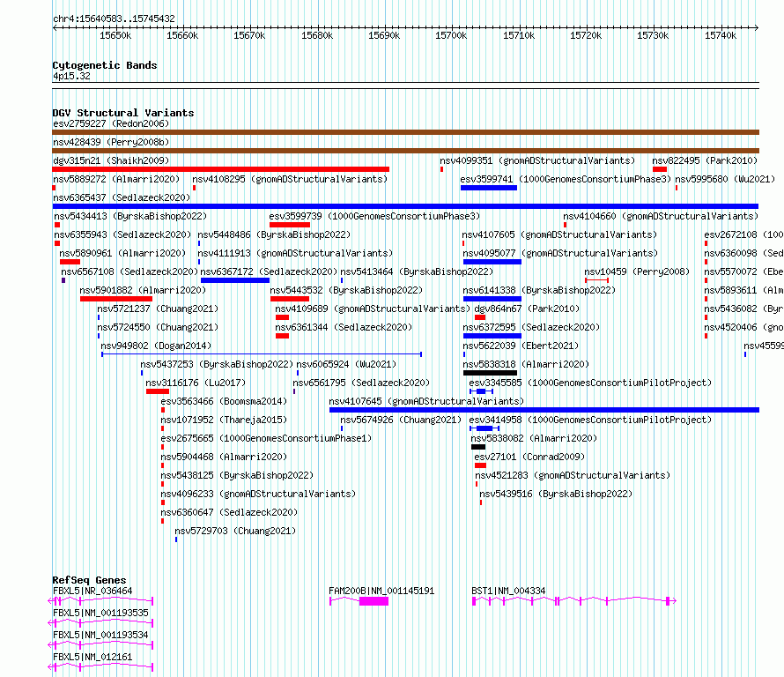This screenshot has width=784, height=677.
Task: Select the nsv5729703 (Chuang2021) label
Action: pos(235,531)
